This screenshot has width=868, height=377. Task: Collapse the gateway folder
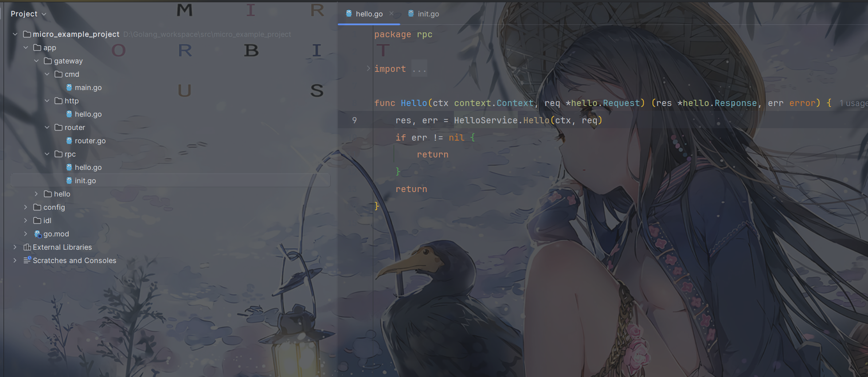tap(36, 61)
